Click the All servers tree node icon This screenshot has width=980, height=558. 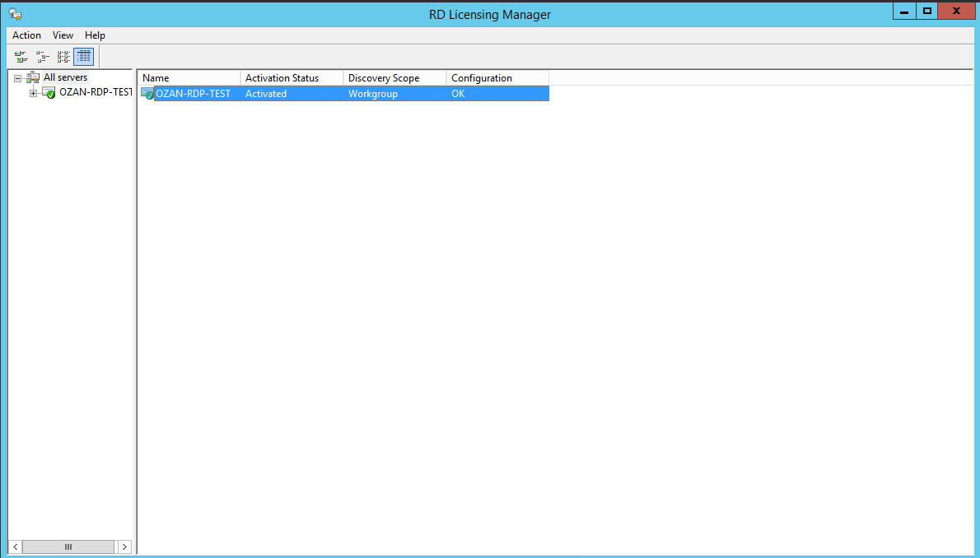[33, 77]
